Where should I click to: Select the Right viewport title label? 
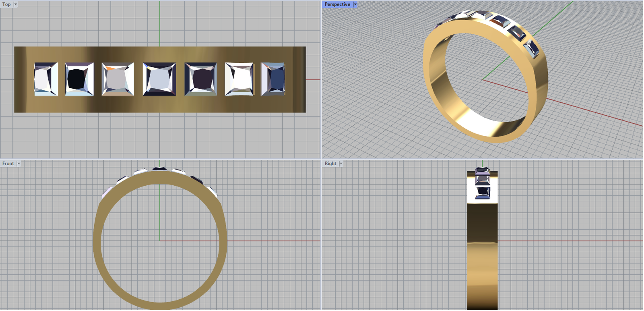tap(330, 164)
